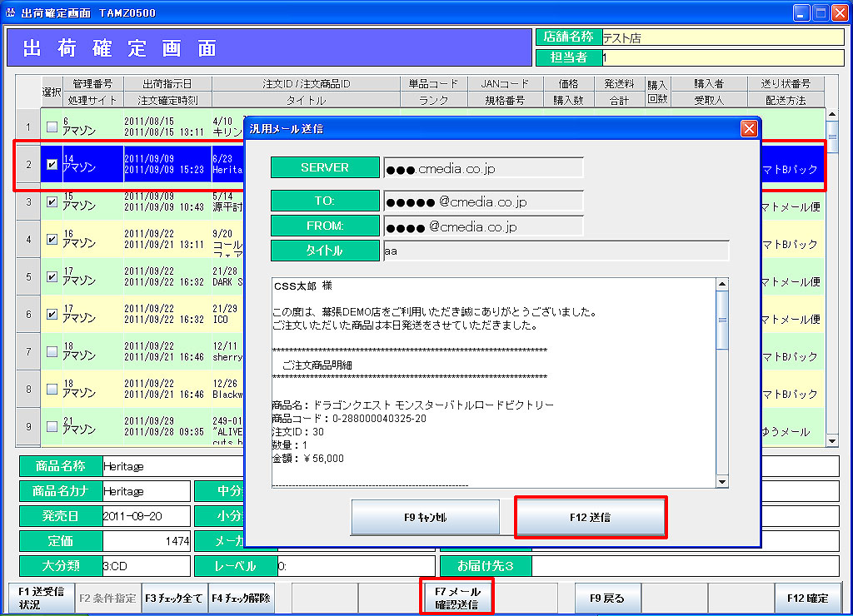Viewport: 853px width, 616px height.
Task: Click the F9 キャンセル cancel button
Action: 425,517
